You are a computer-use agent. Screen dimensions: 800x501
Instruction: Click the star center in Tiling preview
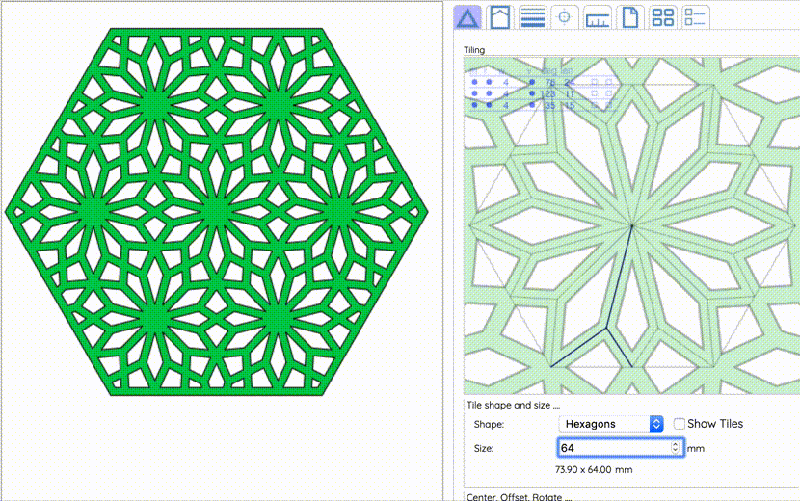click(x=632, y=224)
